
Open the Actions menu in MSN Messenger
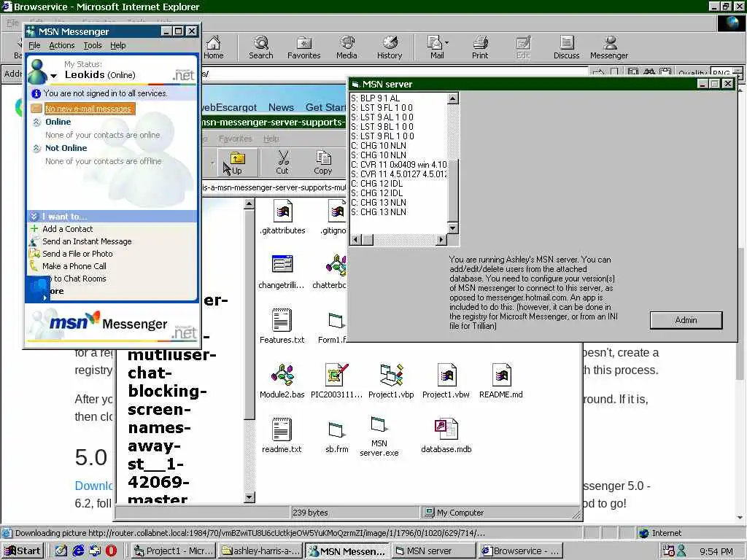[x=62, y=45]
